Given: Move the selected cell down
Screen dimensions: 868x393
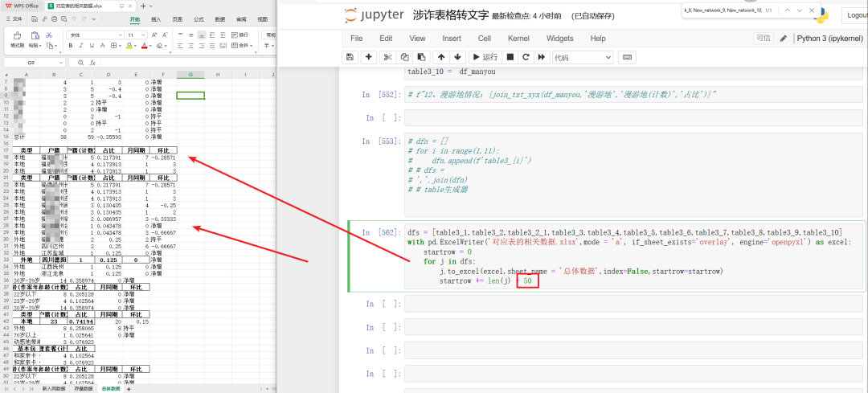Looking at the screenshot, I should click(x=457, y=57).
